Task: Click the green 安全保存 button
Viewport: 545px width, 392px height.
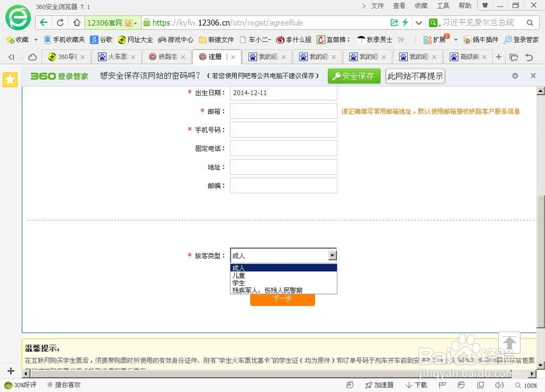Action: [354, 76]
